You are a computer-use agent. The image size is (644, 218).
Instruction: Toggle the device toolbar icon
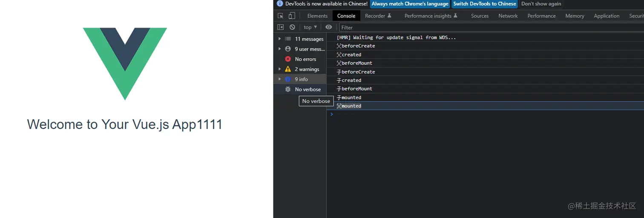click(x=292, y=16)
